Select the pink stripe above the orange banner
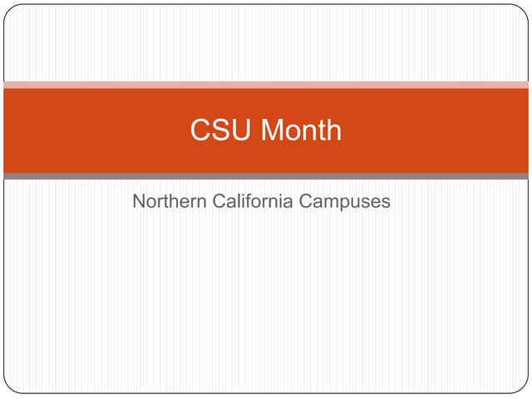The image size is (532, 399). pos(266,85)
